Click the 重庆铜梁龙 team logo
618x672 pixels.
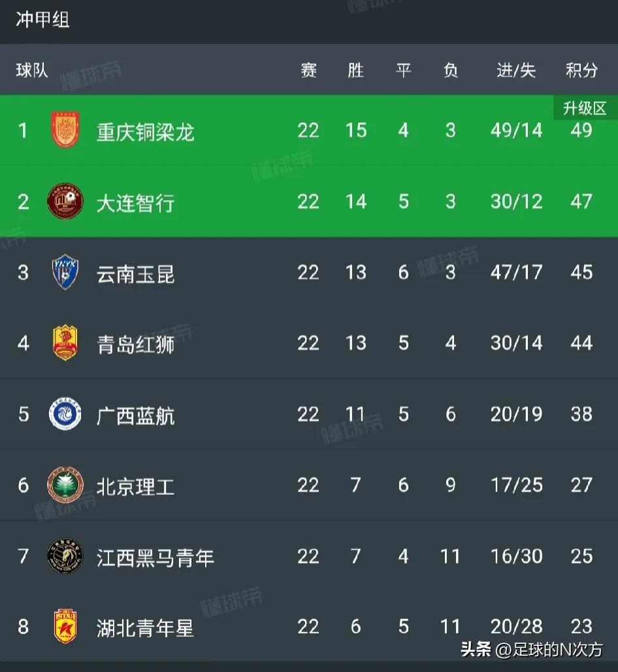pos(65,130)
